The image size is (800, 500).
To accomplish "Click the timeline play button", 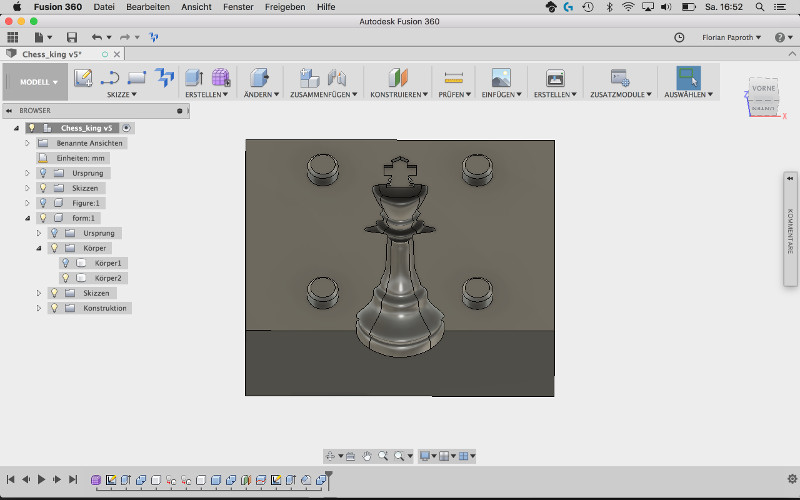I will coord(42,480).
